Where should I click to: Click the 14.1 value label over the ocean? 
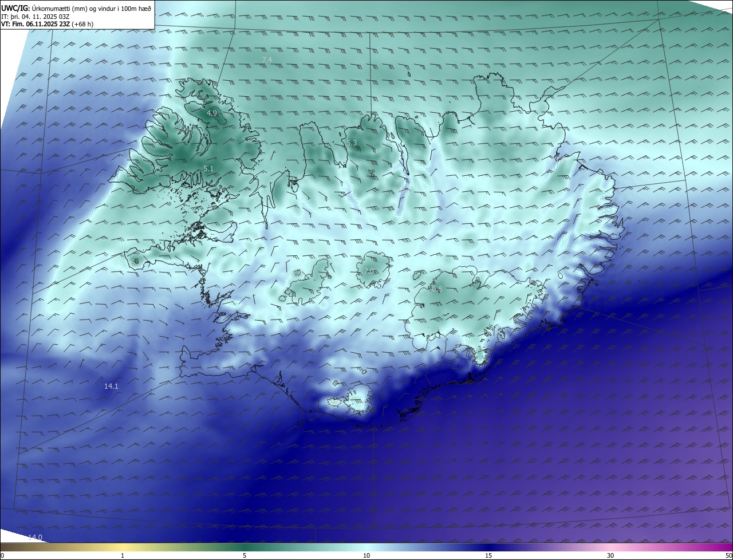pyautogui.click(x=111, y=387)
